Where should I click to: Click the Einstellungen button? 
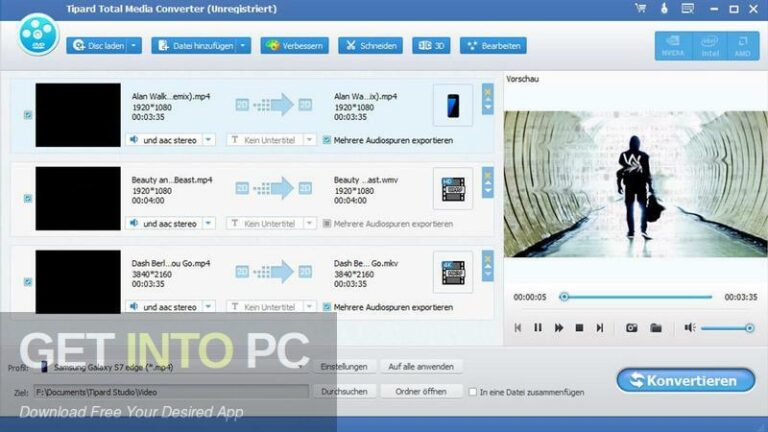click(344, 366)
